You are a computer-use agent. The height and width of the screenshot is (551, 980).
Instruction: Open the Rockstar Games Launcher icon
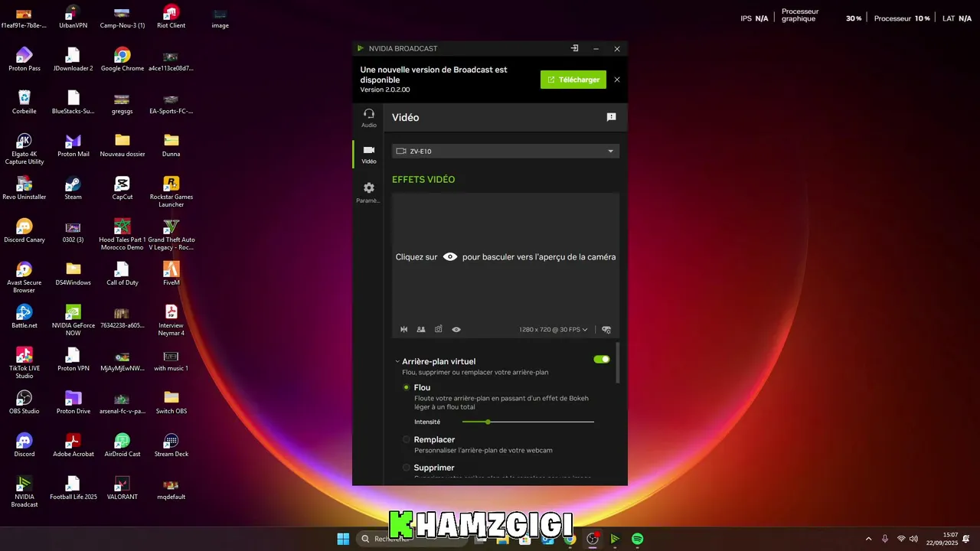pyautogui.click(x=171, y=192)
